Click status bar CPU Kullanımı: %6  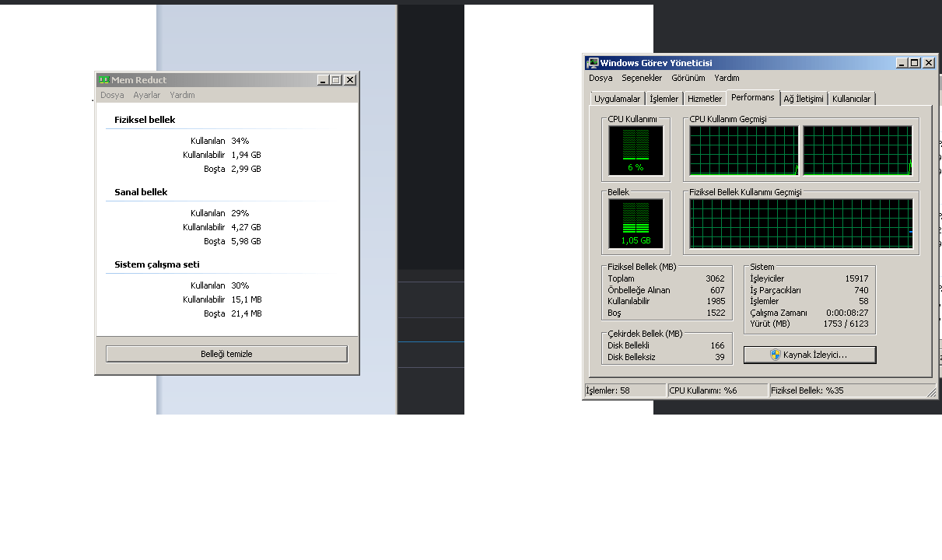718,390
